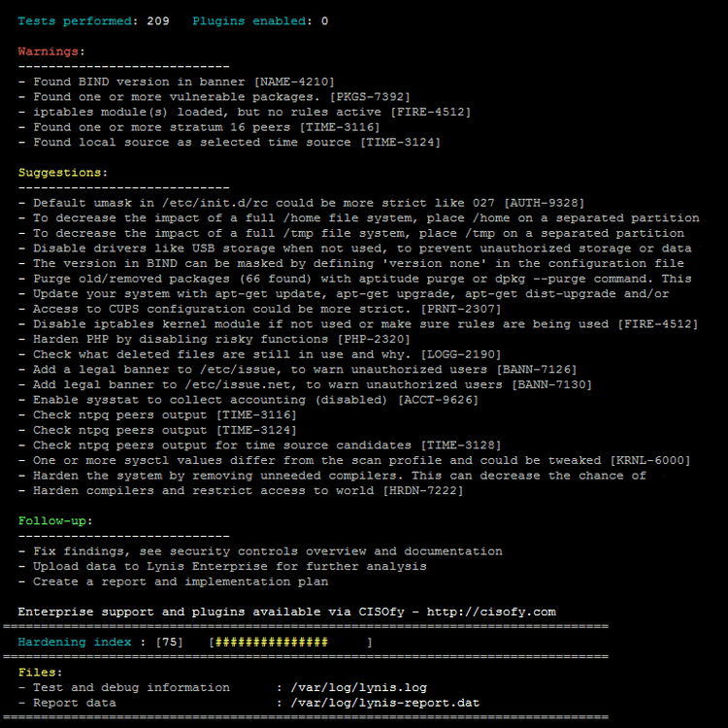Click the AUTH-9328 default umask suggestion
This screenshot has width=728, height=728.
click(301, 203)
